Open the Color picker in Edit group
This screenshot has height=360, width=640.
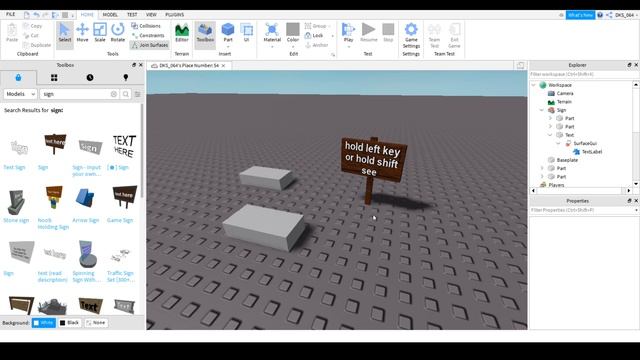pos(293,33)
